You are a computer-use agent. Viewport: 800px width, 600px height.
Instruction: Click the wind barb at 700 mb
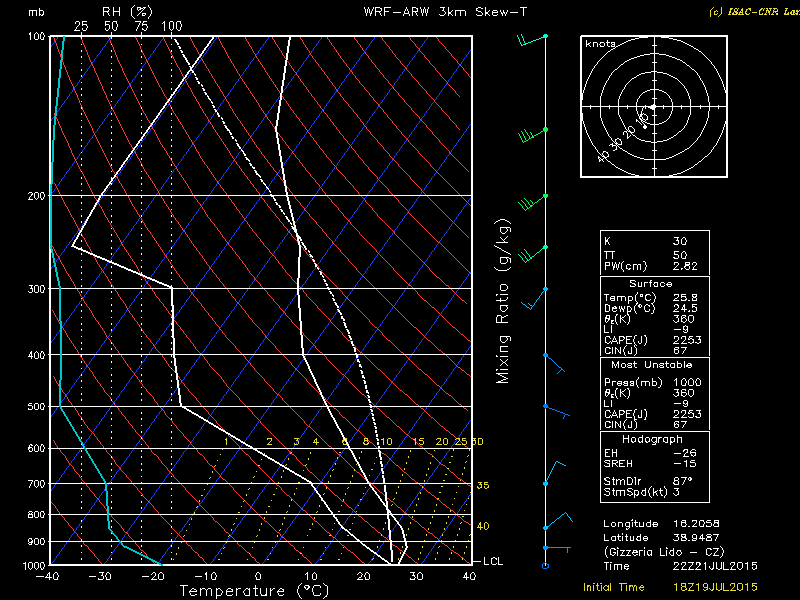point(554,473)
